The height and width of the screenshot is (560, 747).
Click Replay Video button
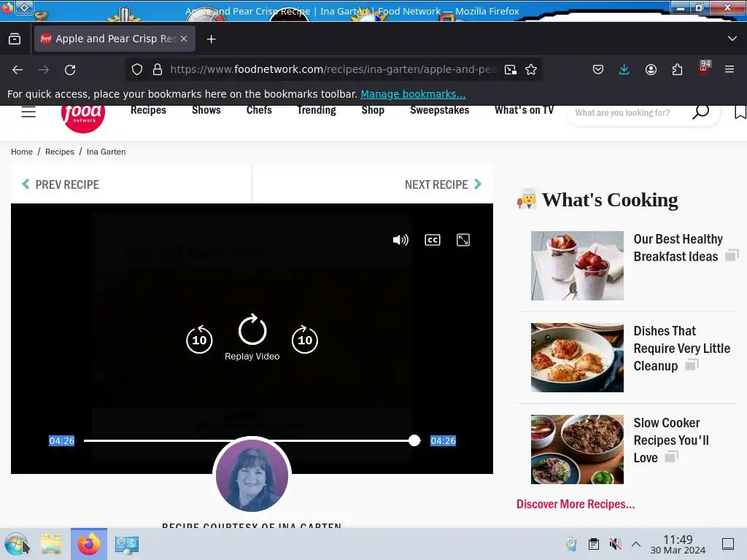[252, 337]
